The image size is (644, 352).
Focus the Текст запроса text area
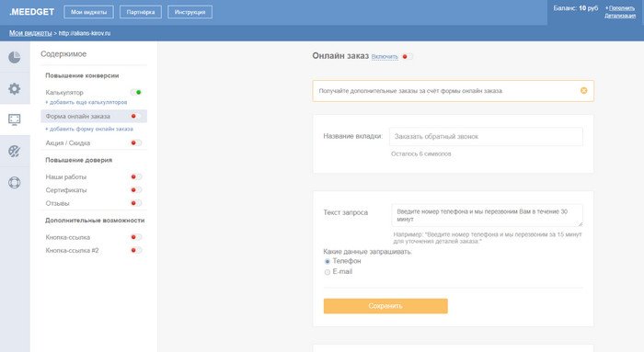[x=487, y=215]
